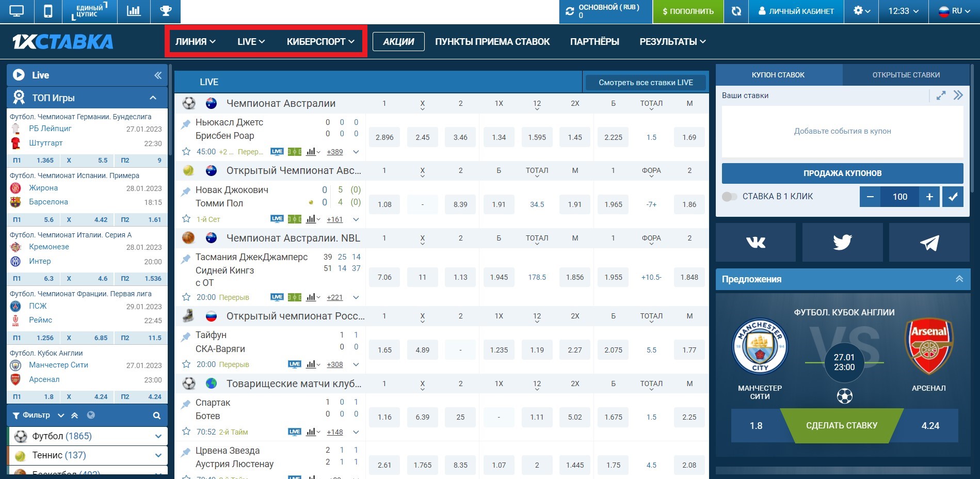Open the VK social link
This screenshot has width=980, height=479.
point(756,243)
